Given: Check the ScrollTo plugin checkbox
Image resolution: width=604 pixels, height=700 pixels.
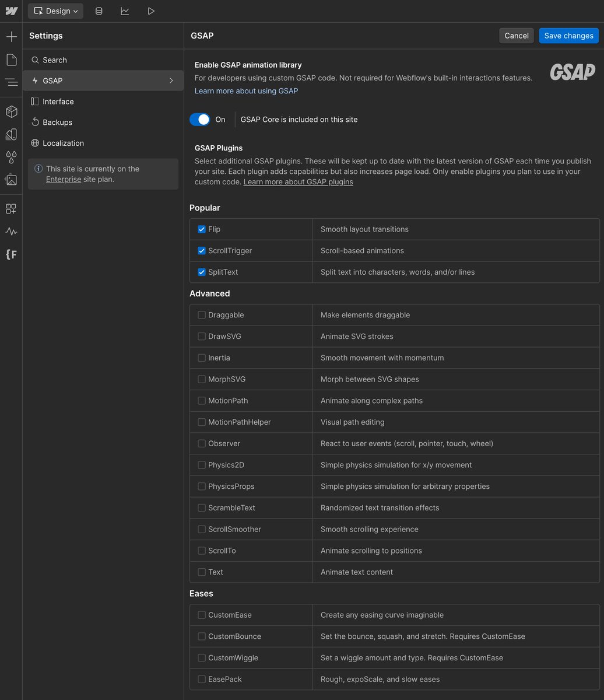Looking at the screenshot, I should point(202,551).
